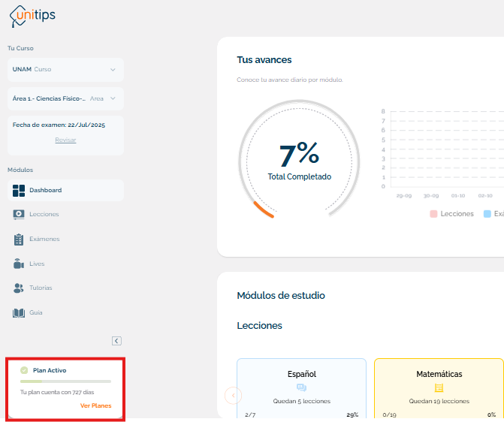Select the Tutorías menu item
The height and width of the screenshot is (422, 504).
41,288
